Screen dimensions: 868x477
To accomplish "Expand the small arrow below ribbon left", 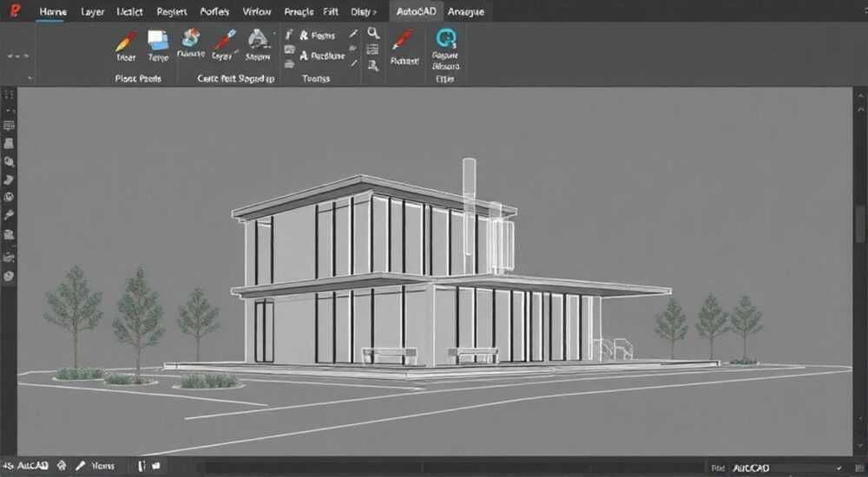I will coord(30,79).
